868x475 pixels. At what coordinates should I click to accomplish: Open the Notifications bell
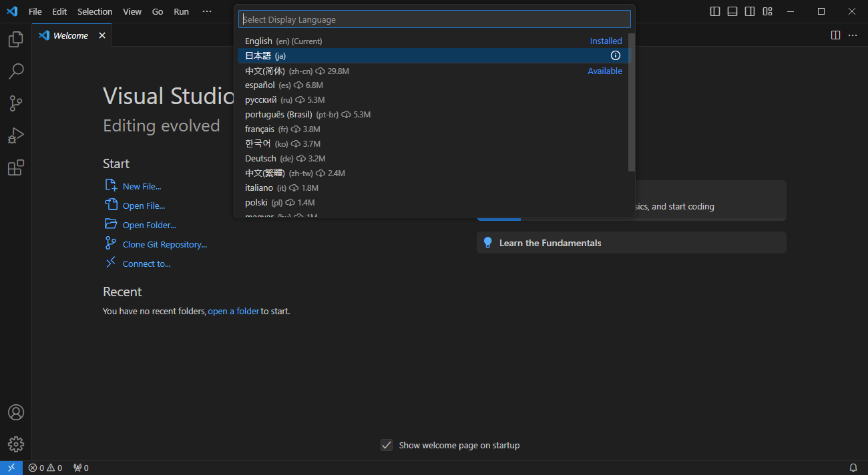click(853, 467)
